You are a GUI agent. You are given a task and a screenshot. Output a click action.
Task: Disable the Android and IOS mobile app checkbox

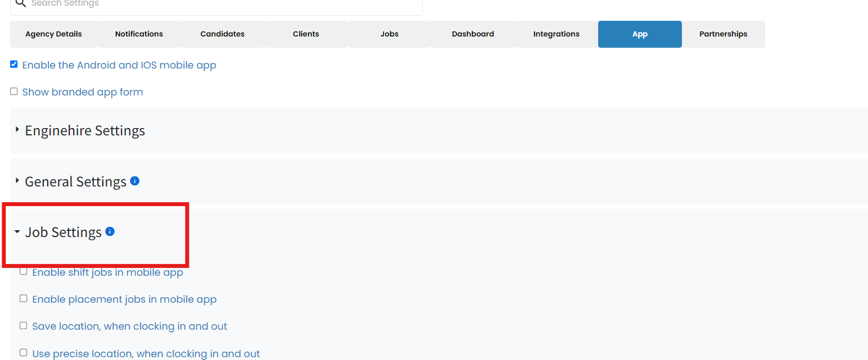pos(14,65)
